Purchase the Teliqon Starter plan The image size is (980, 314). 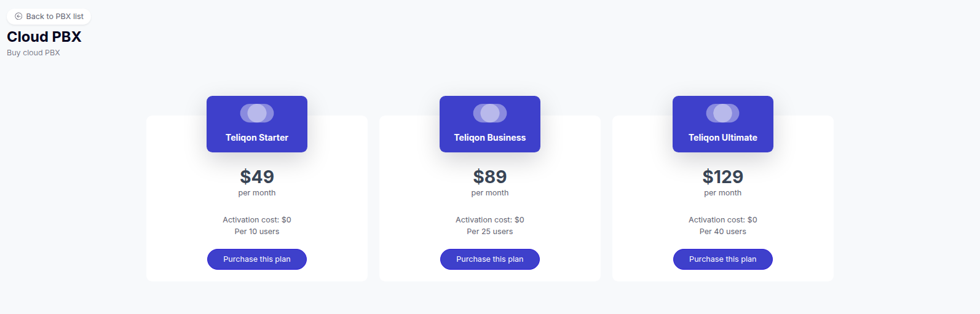[257, 259]
